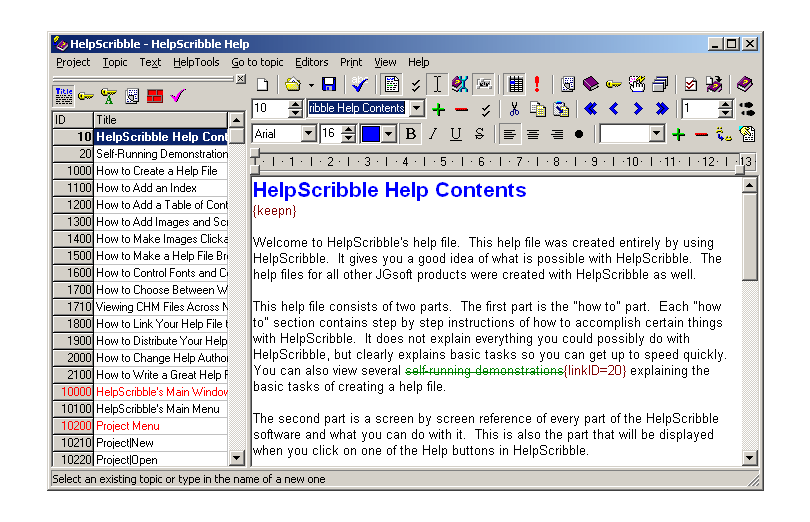This screenshot has width=810, height=522.
Task: Go to previous topic with single left arrow
Action: tap(614, 109)
